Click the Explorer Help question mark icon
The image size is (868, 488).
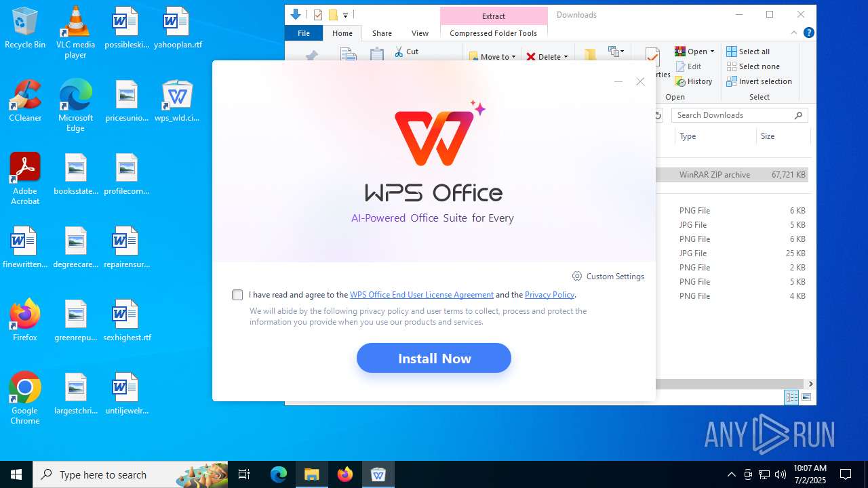(808, 33)
